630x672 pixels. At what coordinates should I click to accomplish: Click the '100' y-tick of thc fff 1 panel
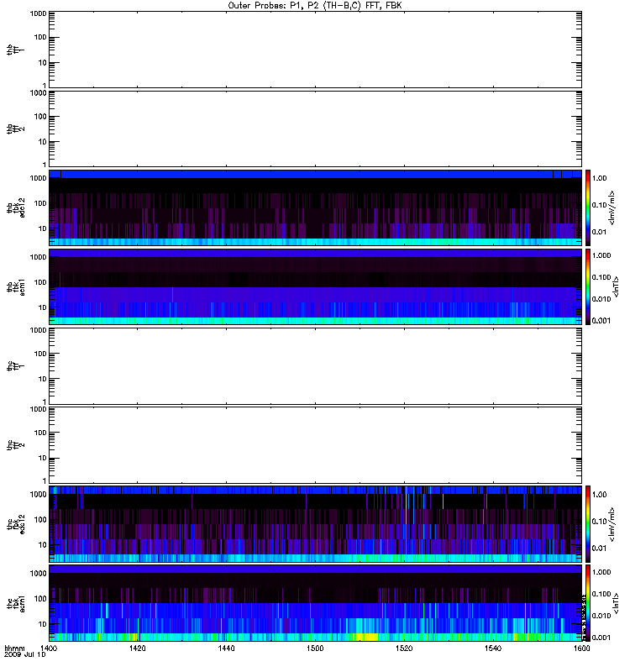tap(40, 354)
